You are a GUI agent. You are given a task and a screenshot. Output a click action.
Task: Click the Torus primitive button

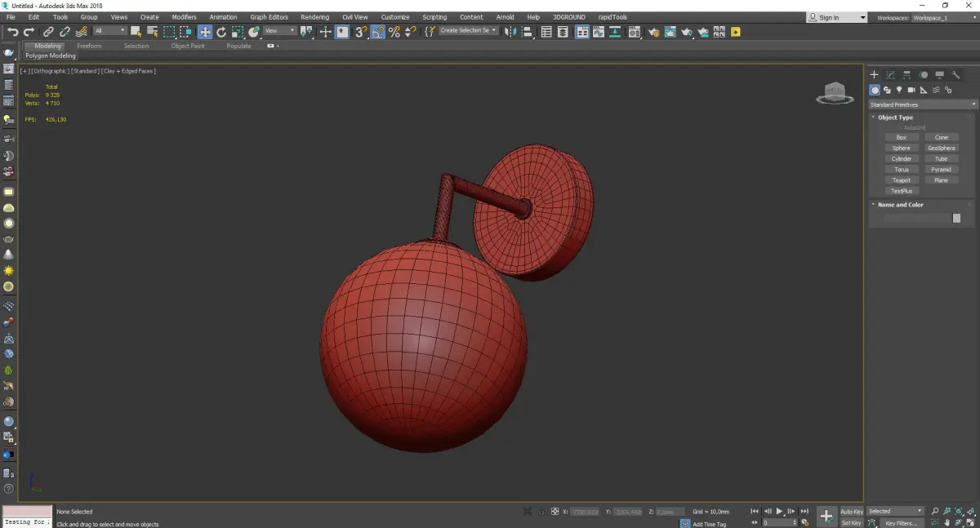(902, 169)
